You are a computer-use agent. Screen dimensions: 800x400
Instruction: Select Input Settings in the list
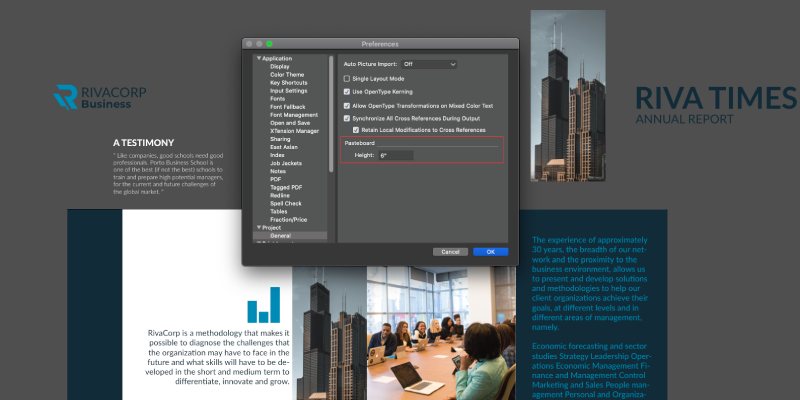point(288,91)
